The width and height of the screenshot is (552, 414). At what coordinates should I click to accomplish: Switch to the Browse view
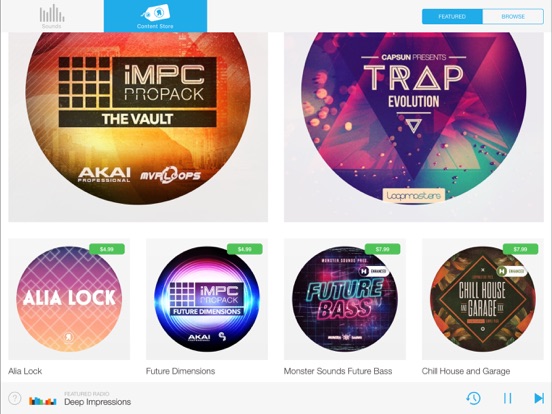point(513,17)
